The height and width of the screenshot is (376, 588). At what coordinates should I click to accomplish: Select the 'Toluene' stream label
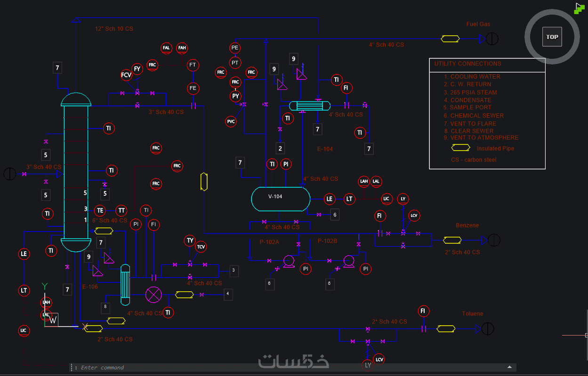click(472, 313)
